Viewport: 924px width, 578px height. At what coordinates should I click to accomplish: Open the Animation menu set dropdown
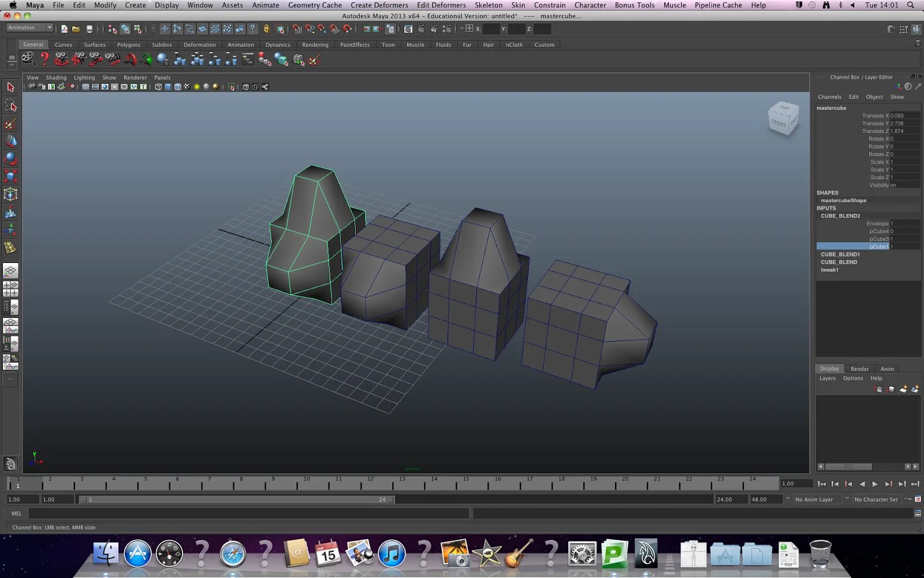pos(29,28)
